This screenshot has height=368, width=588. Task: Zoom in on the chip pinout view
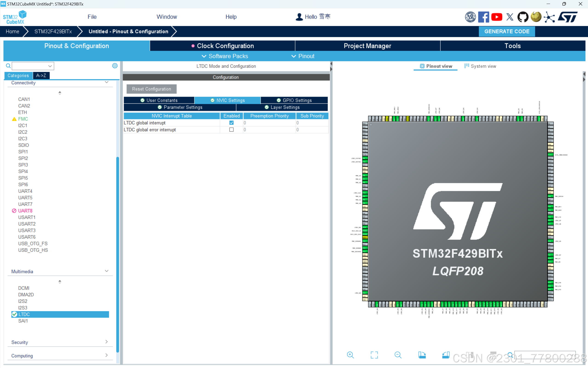point(350,355)
